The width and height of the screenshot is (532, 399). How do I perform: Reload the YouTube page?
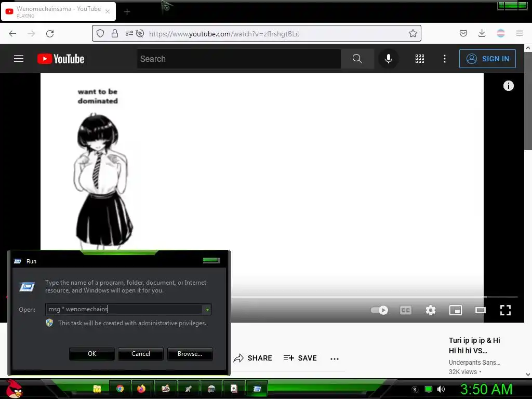tap(50, 34)
